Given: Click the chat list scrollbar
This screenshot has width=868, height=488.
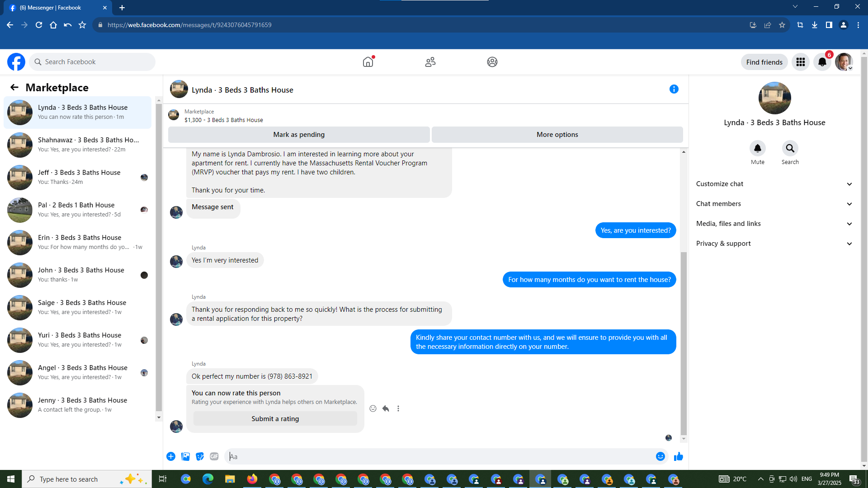Looking at the screenshot, I should click(x=159, y=258).
